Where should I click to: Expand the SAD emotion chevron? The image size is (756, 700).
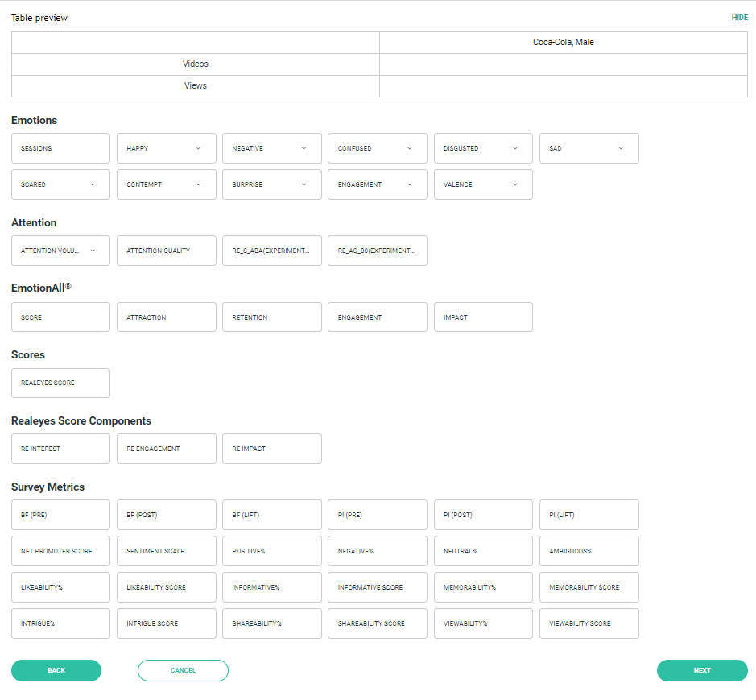621,148
